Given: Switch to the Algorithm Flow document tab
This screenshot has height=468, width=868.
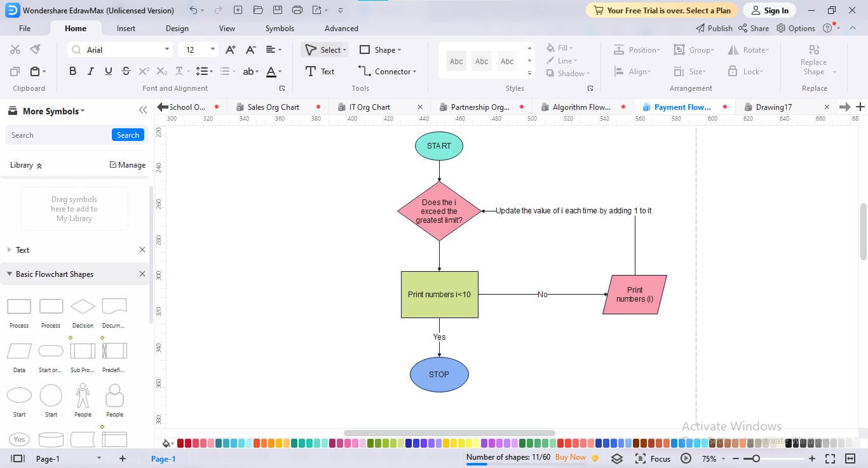Looking at the screenshot, I should [x=581, y=107].
